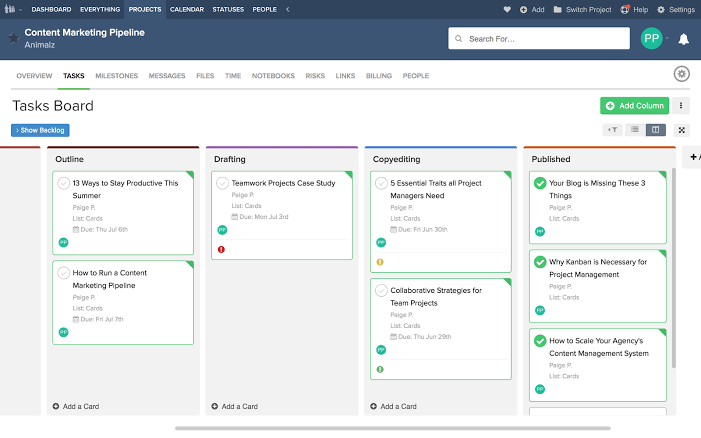Select the Projects menu item
The image size is (701, 438).
(x=145, y=9)
